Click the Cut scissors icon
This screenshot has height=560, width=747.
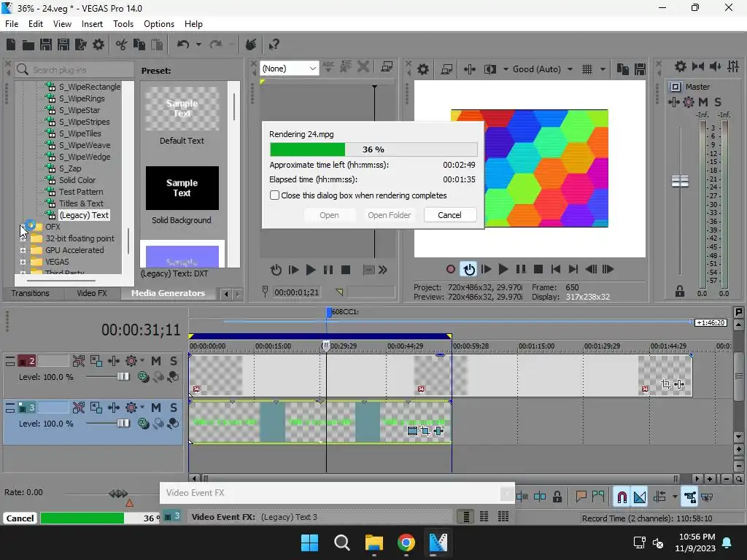(122, 44)
